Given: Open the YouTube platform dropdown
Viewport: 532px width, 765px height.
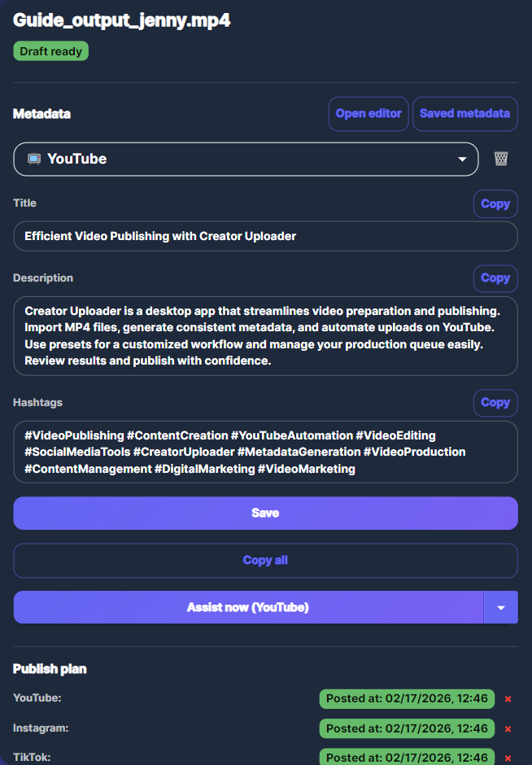Looking at the screenshot, I should tap(246, 159).
